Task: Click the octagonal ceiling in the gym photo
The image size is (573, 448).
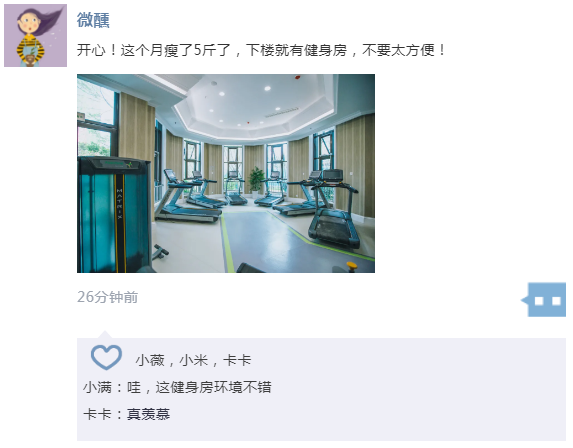Action: pyautogui.click(x=252, y=104)
